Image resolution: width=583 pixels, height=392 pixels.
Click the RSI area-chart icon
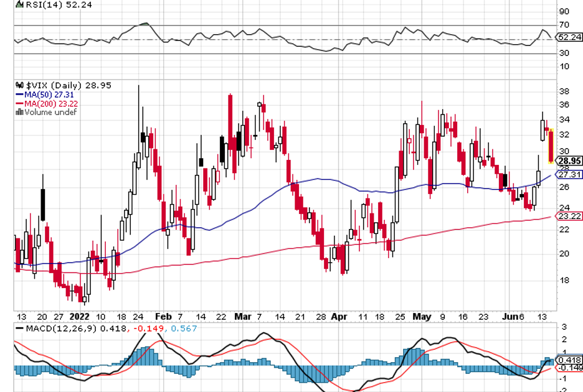click(x=19, y=4)
